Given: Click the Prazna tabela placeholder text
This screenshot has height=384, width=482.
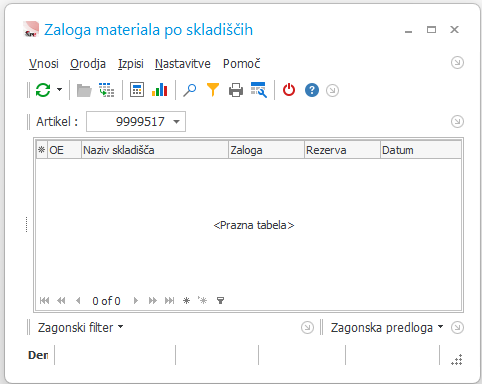Looking at the screenshot, I should (x=254, y=225).
